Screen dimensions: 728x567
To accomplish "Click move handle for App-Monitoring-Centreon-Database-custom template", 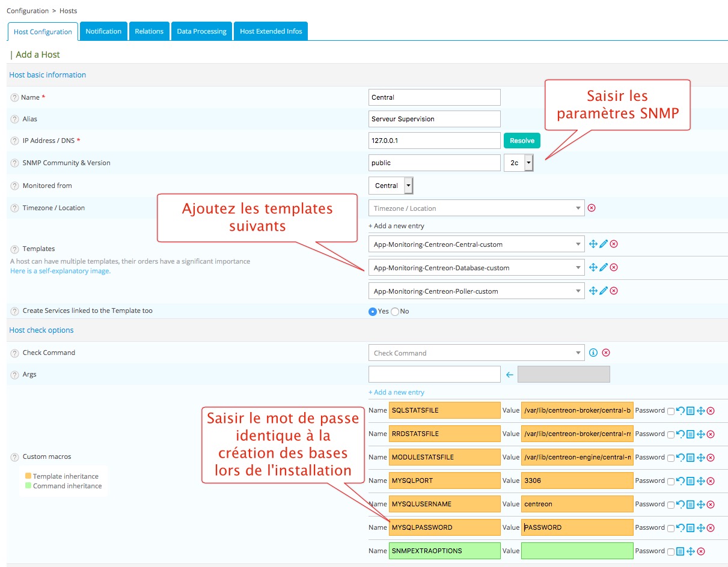I will tap(593, 267).
